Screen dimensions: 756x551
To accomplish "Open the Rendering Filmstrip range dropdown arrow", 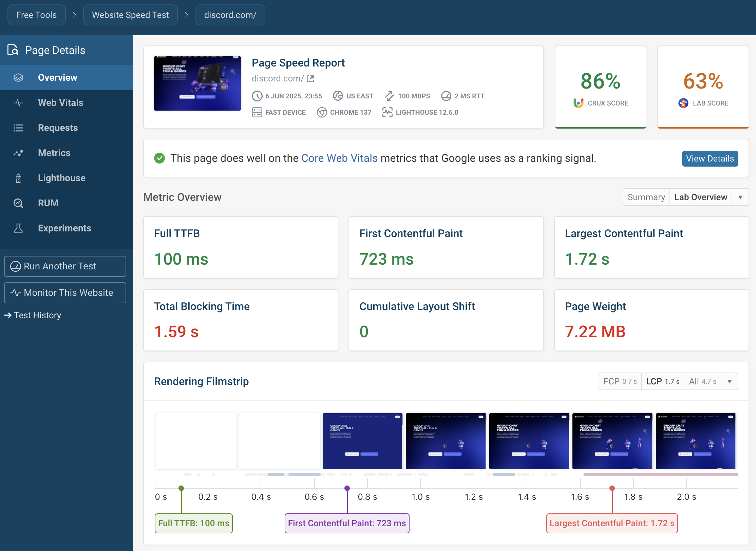I will [730, 381].
